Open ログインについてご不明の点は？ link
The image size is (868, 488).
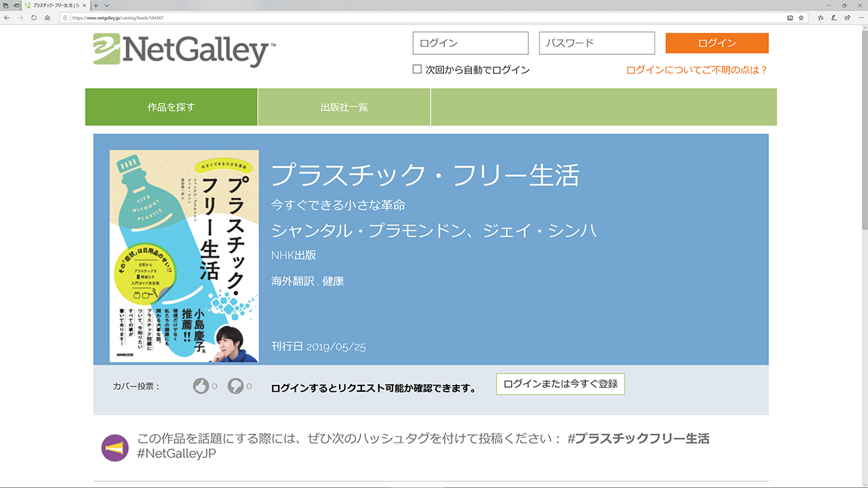697,70
